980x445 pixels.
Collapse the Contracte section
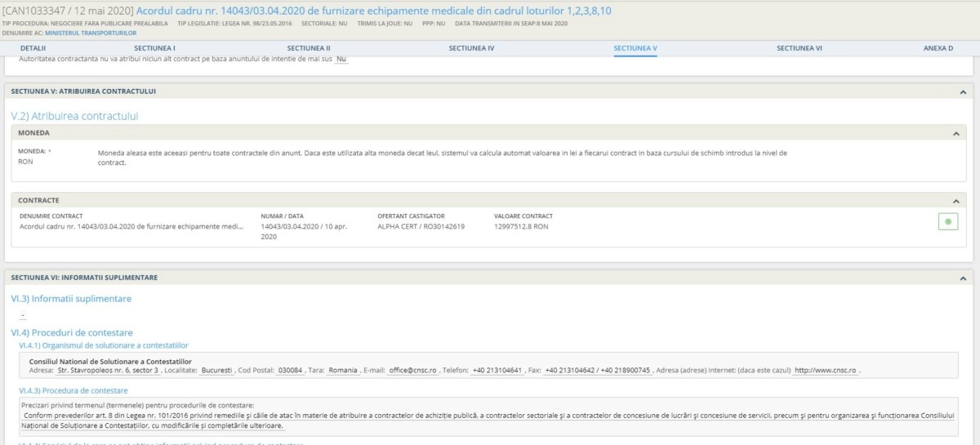coord(955,201)
